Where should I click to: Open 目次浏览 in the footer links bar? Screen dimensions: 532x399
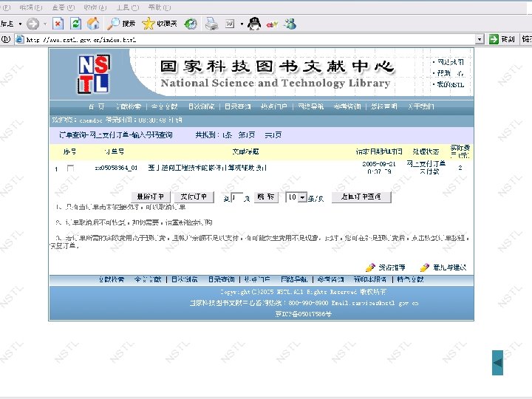(184, 279)
